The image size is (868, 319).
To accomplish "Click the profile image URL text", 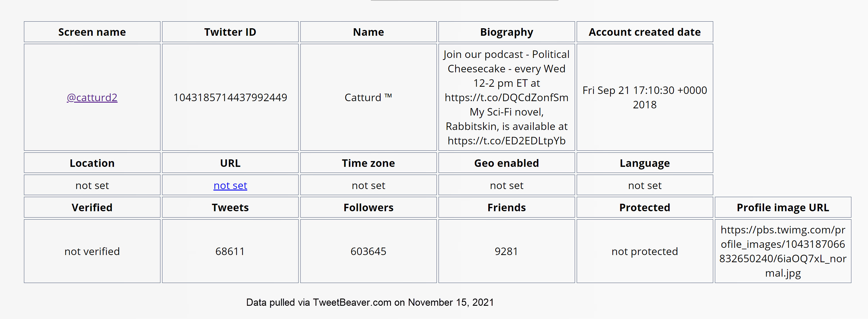I will 782,251.
